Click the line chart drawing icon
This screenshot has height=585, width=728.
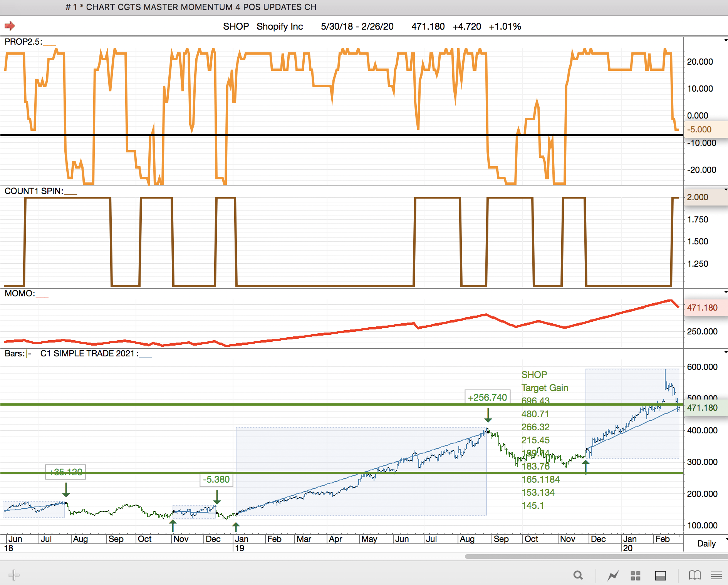point(613,575)
